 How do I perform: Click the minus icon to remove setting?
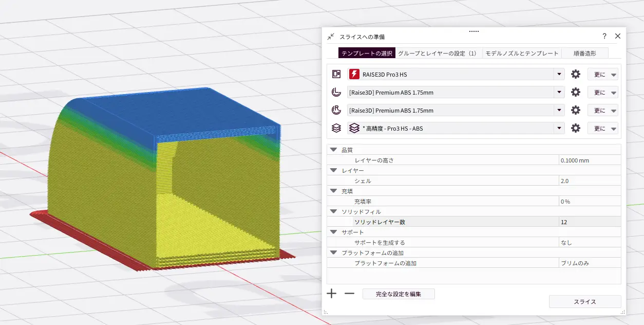[349, 294]
